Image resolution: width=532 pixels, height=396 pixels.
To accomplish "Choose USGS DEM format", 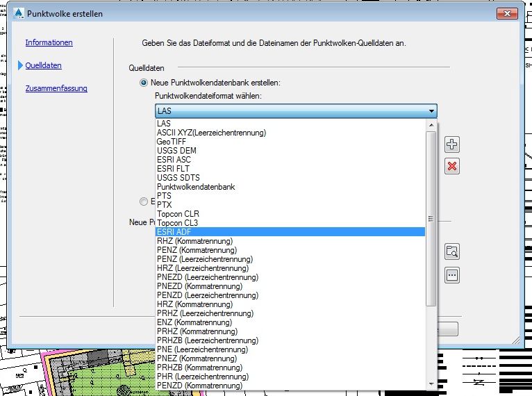I will click(290, 151).
